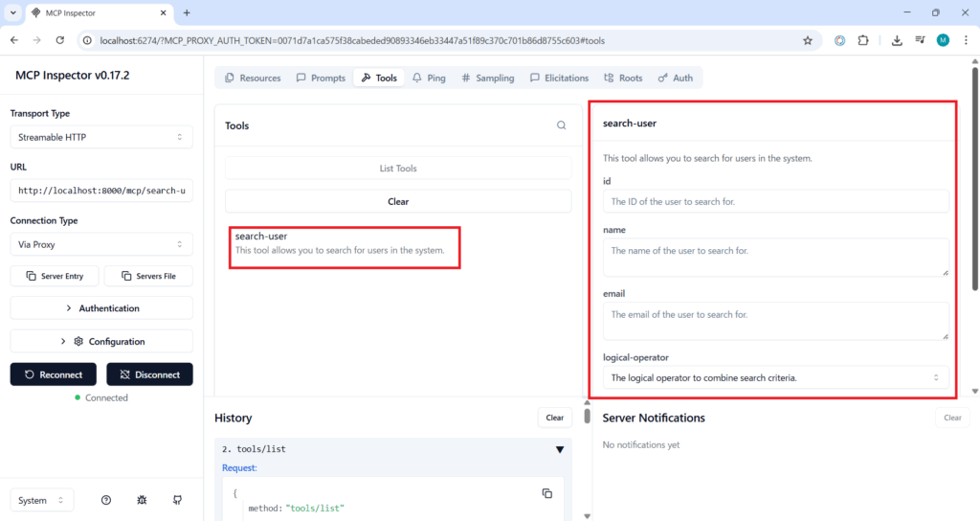Screen dimensions: 980x521
Task: Switch to the Resources tab
Action: tap(253, 78)
